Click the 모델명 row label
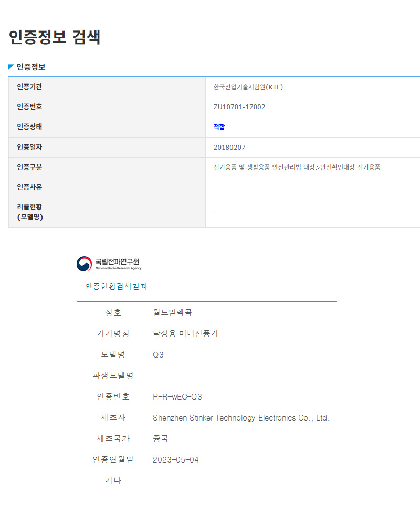Image resolution: width=420 pixels, height=525 pixels. [x=113, y=355]
